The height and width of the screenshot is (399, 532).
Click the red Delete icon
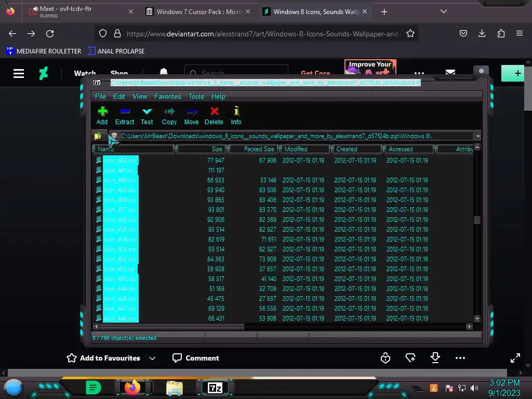tap(214, 116)
